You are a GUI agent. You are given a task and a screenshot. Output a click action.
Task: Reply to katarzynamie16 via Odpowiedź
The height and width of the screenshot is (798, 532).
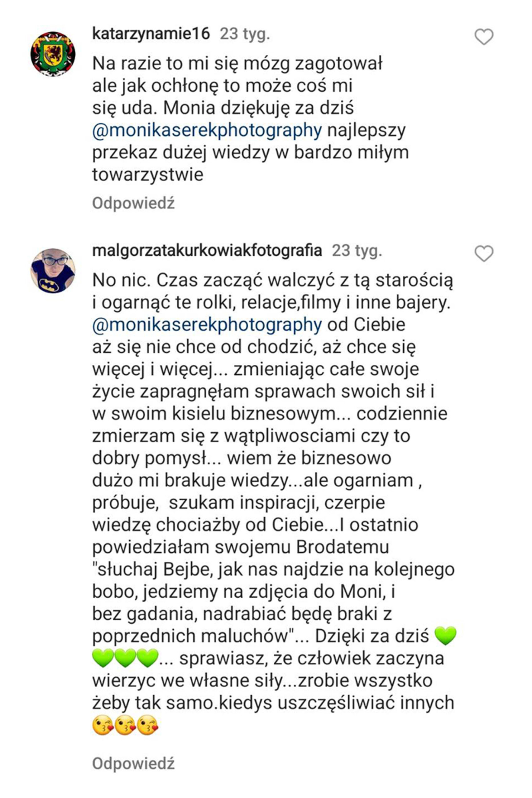(x=133, y=203)
